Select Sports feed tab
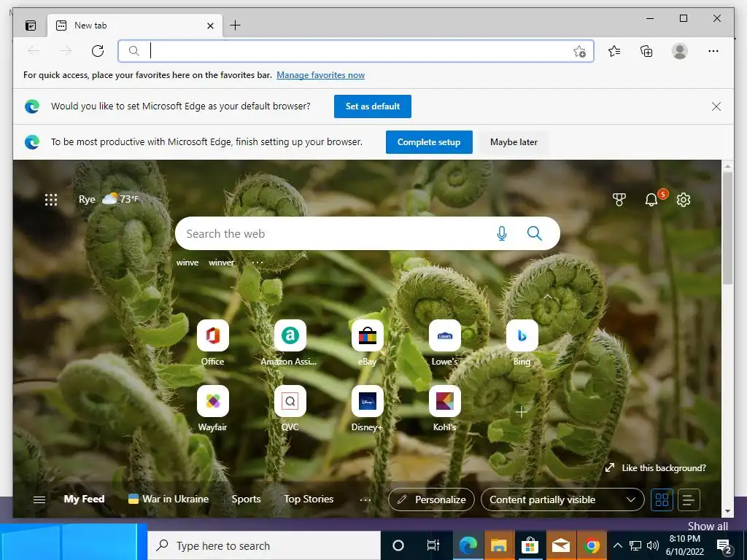This screenshot has height=560, width=747. tap(246, 499)
